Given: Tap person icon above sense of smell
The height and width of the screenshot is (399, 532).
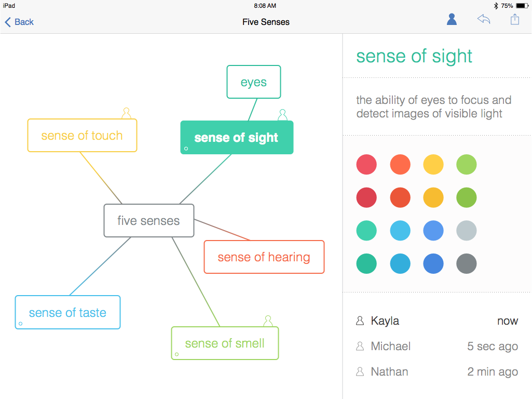Looking at the screenshot, I should 268,321.
